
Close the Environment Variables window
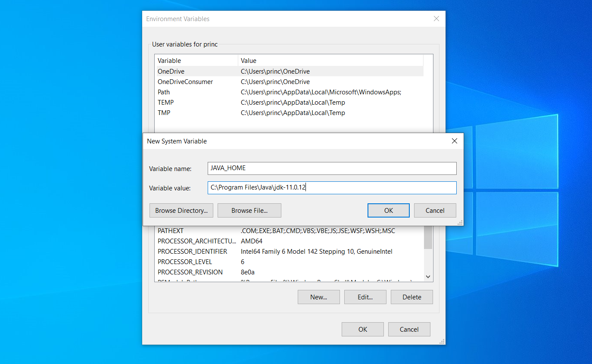(436, 19)
